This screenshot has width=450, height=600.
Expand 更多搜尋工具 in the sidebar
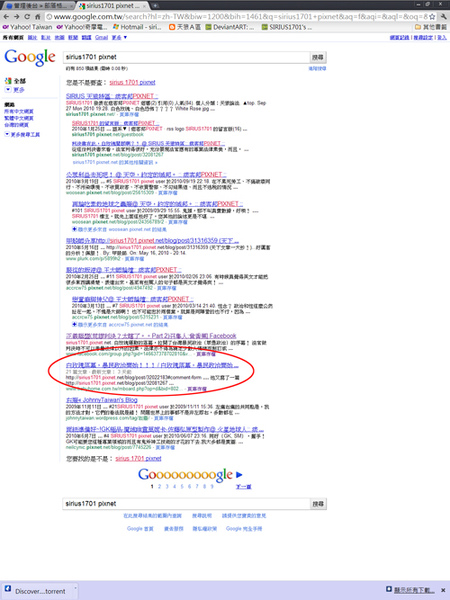(22, 135)
